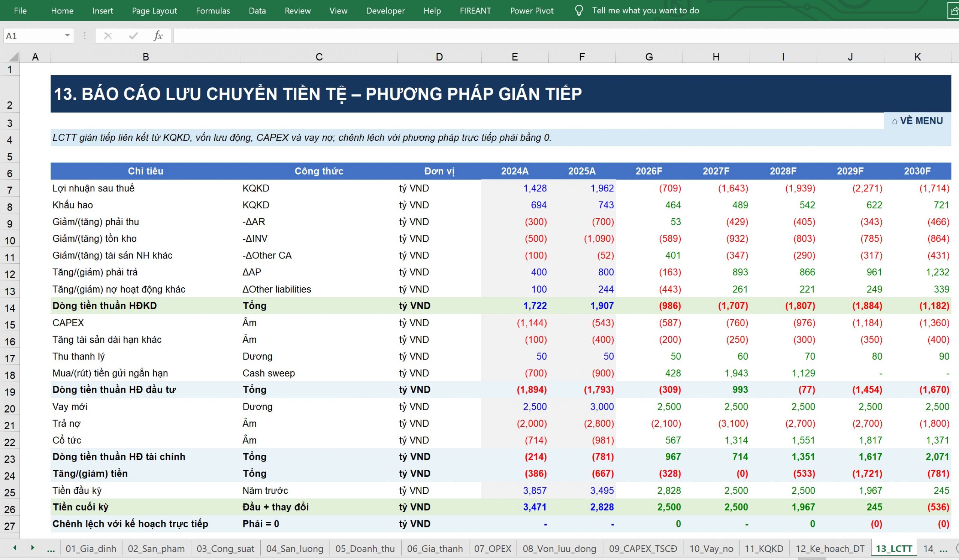Switch to the 08_Von_luu_dong sheet tab
This screenshot has height=560, width=959.
(x=559, y=549)
